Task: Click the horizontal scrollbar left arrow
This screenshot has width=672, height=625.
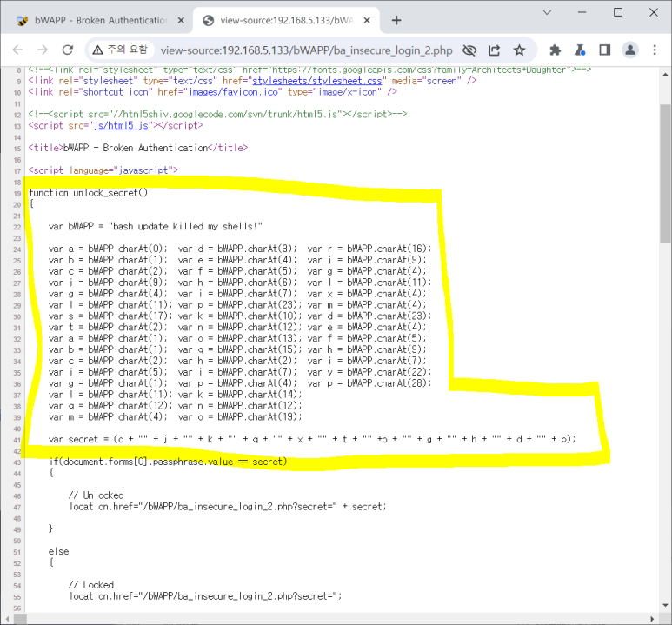Action: pos(7,619)
